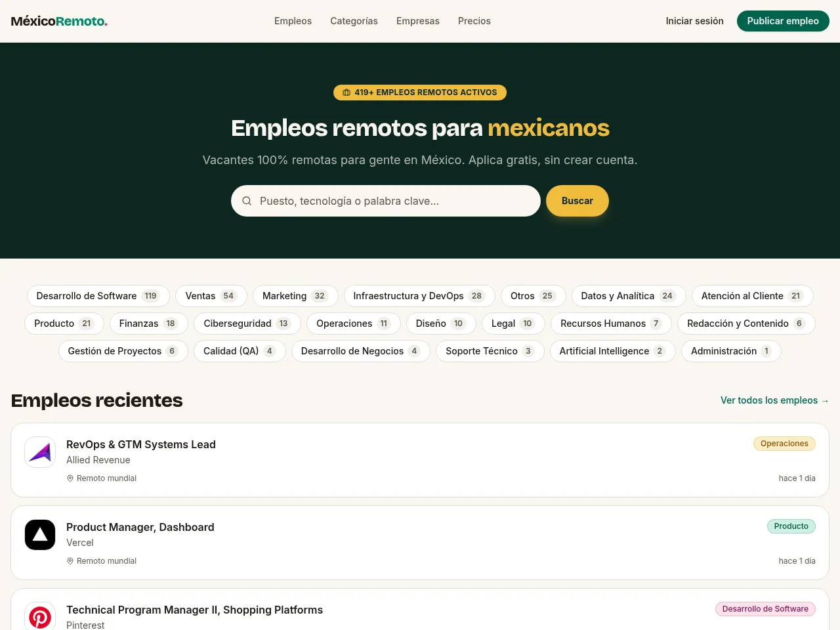
Task: Click Desarrollo de Software tag on Pinterest job
Action: [x=765, y=609]
